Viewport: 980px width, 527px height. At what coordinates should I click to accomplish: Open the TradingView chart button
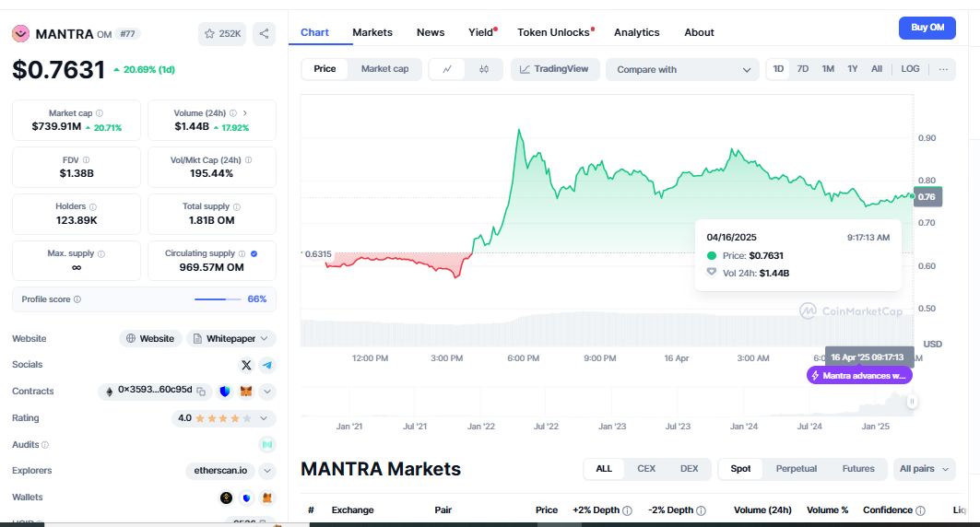(x=555, y=69)
